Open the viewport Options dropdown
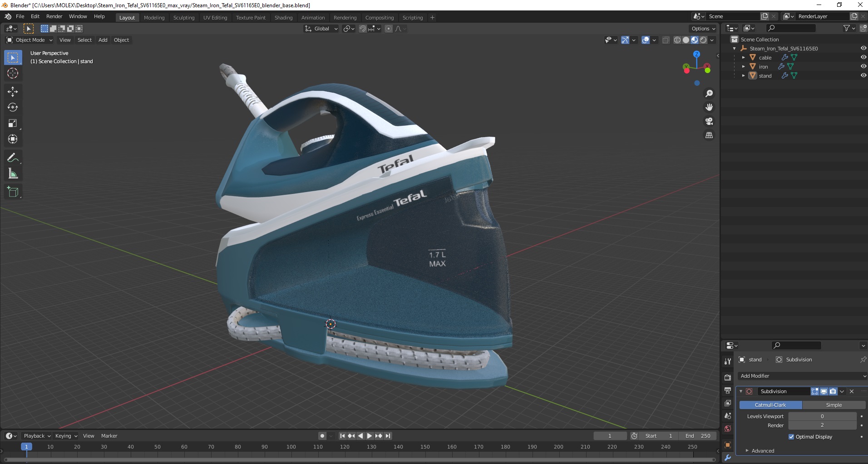 pyautogui.click(x=703, y=29)
